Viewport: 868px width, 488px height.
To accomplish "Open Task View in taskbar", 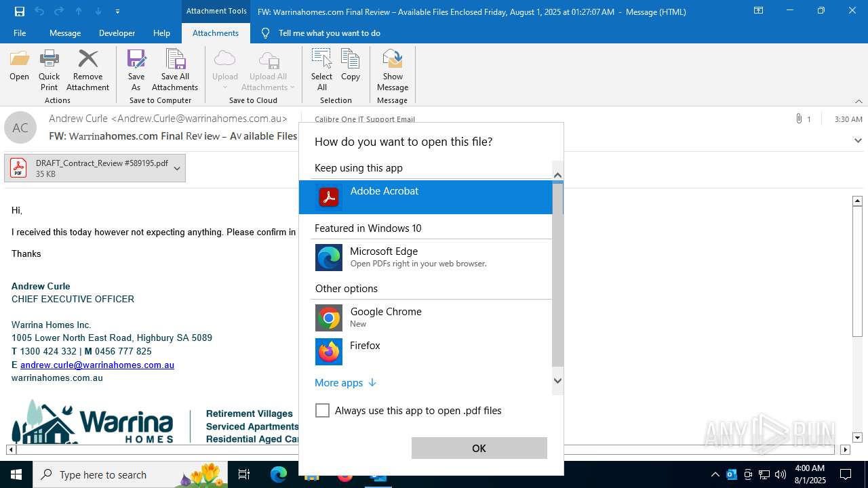I will pyautogui.click(x=244, y=474).
